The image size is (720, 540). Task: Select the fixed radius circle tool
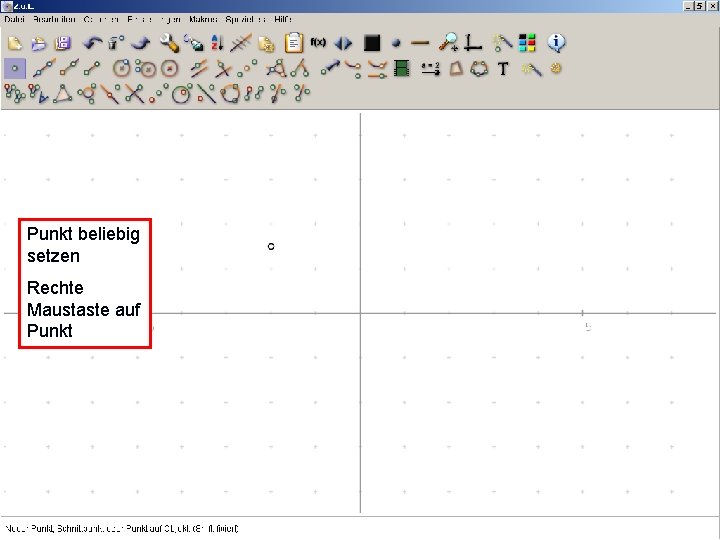(x=169, y=68)
